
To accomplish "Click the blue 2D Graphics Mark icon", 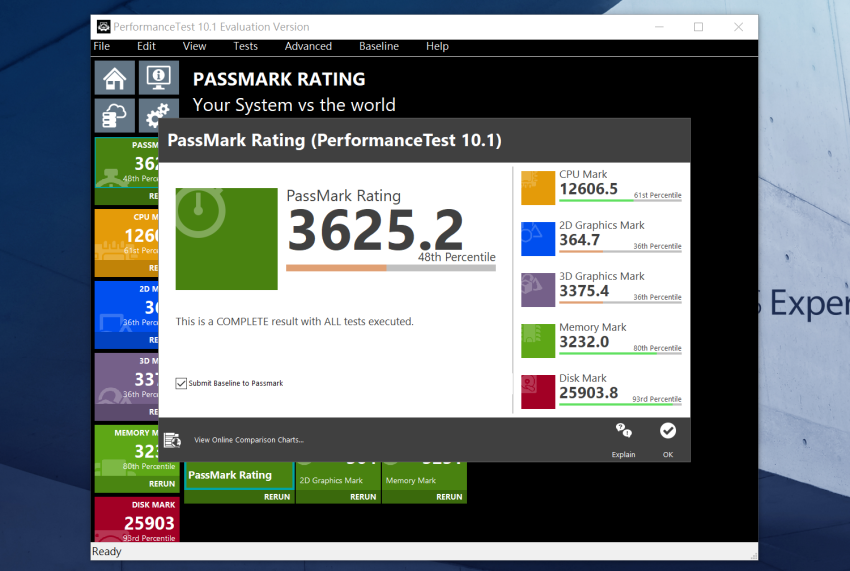I will tap(538, 239).
